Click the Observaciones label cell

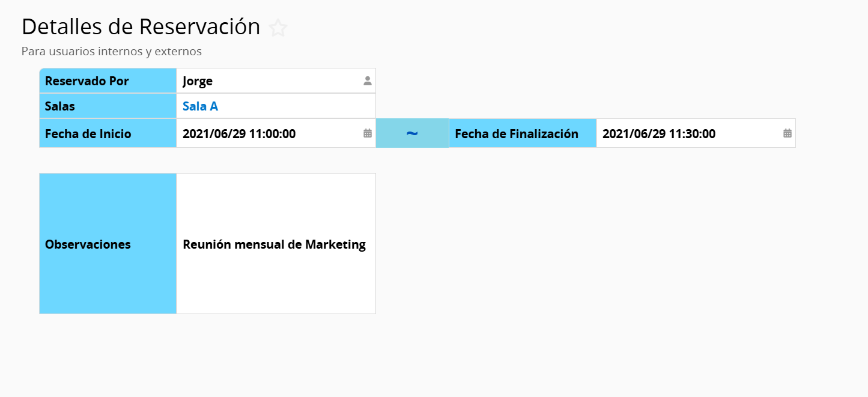108,244
